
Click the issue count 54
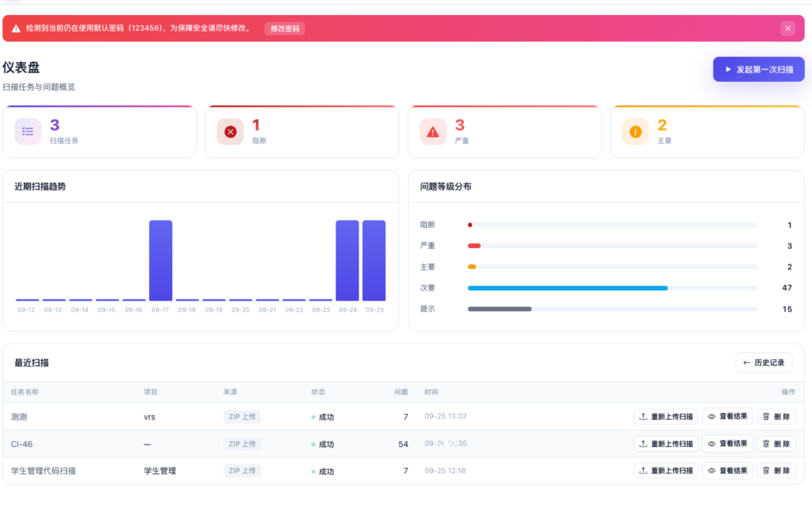pos(403,444)
